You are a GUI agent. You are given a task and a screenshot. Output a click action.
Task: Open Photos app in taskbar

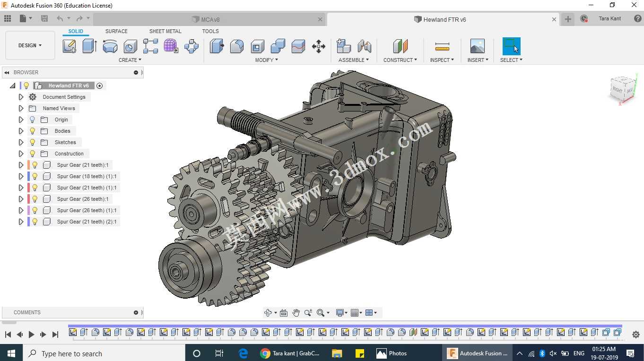pos(392,353)
